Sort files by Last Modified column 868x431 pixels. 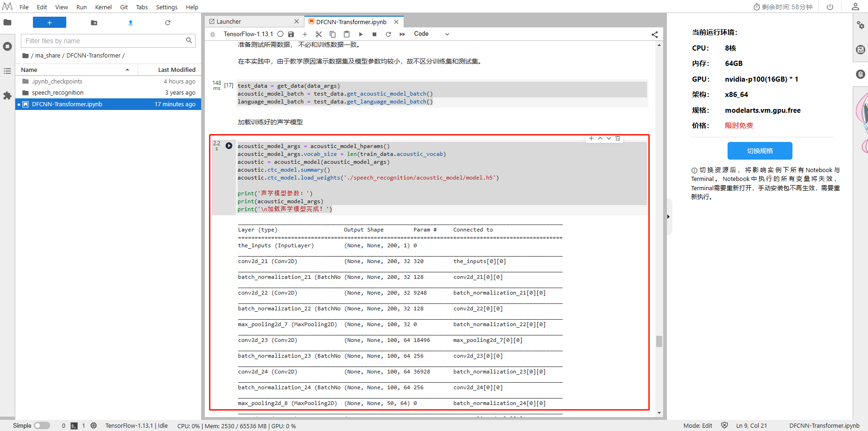[170, 70]
